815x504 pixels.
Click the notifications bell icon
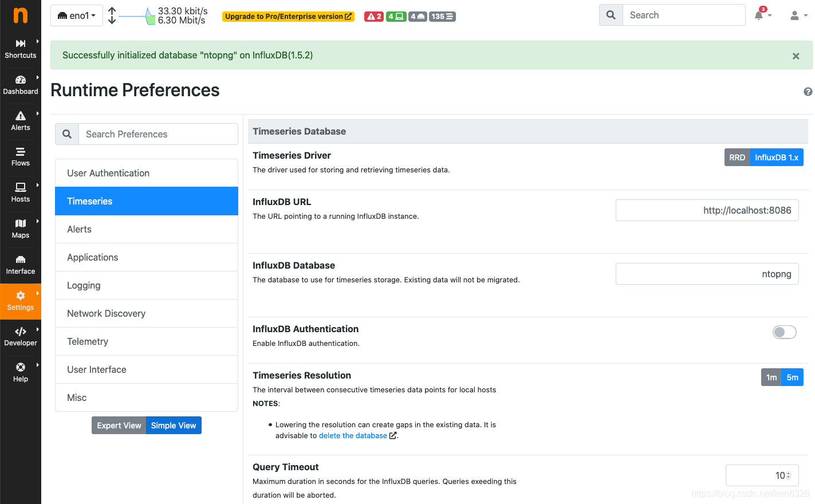[759, 15]
